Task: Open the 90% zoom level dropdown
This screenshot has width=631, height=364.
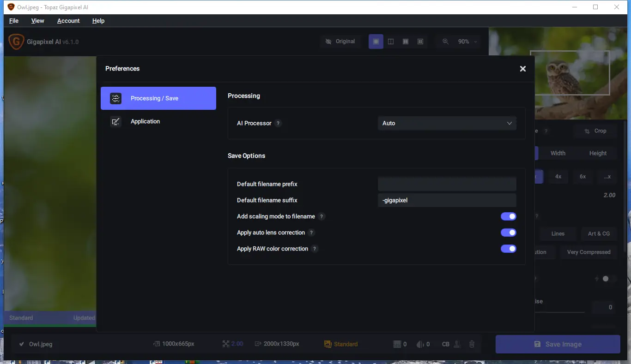Action: pyautogui.click(x=467, y=42)
